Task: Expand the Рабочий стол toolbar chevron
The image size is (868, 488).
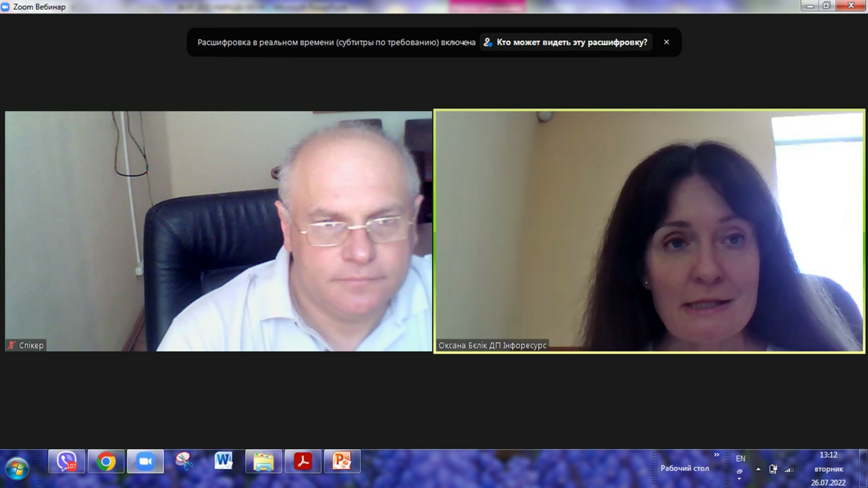Action: click(717, 455)
